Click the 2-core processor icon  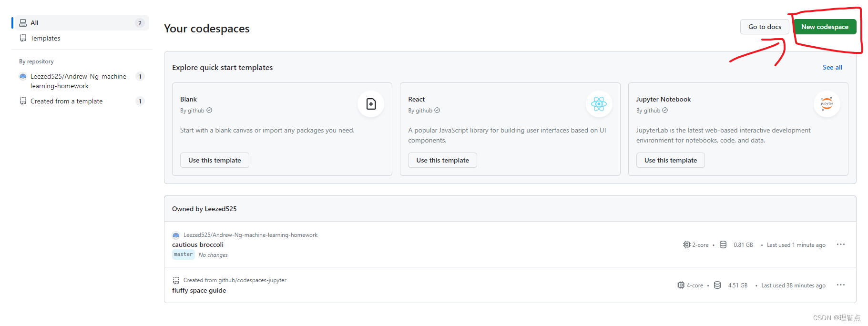(x=686, y=244)
